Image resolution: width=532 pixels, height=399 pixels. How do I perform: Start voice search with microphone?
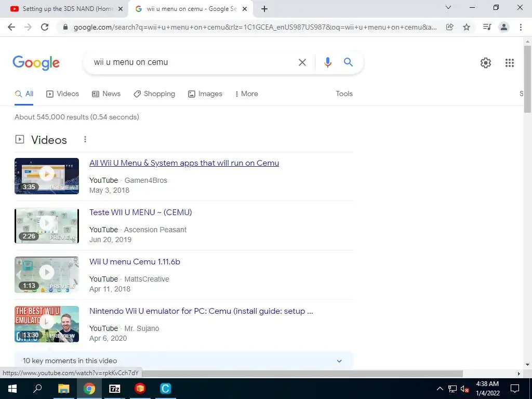(x=327, y=62)
